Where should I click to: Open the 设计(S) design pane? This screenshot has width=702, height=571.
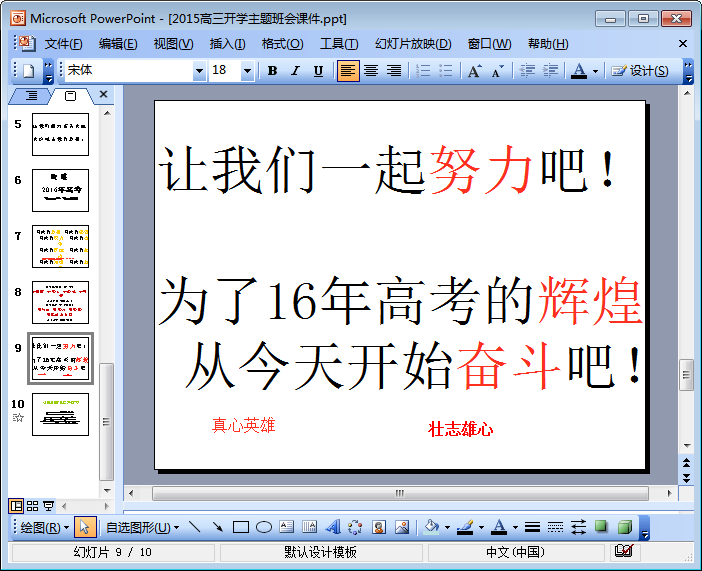click(640, 71)
